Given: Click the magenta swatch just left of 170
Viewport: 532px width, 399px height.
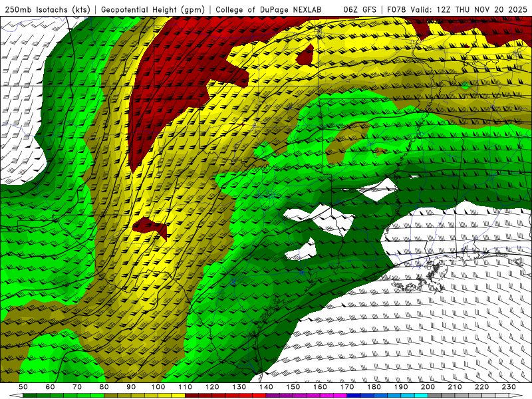Looking at the screenshot, I should pyautogui.click(x=340, y=396).
